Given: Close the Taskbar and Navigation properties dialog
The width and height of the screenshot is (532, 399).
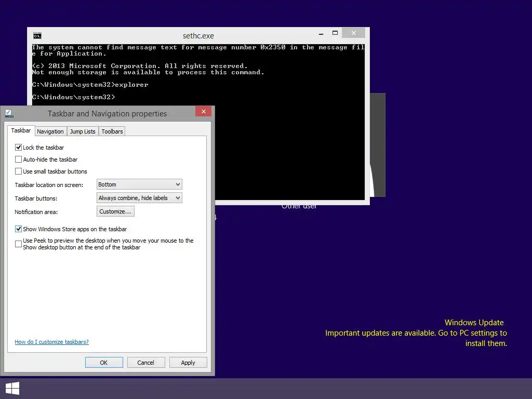Looking at the screenshot, I should 203,111.
